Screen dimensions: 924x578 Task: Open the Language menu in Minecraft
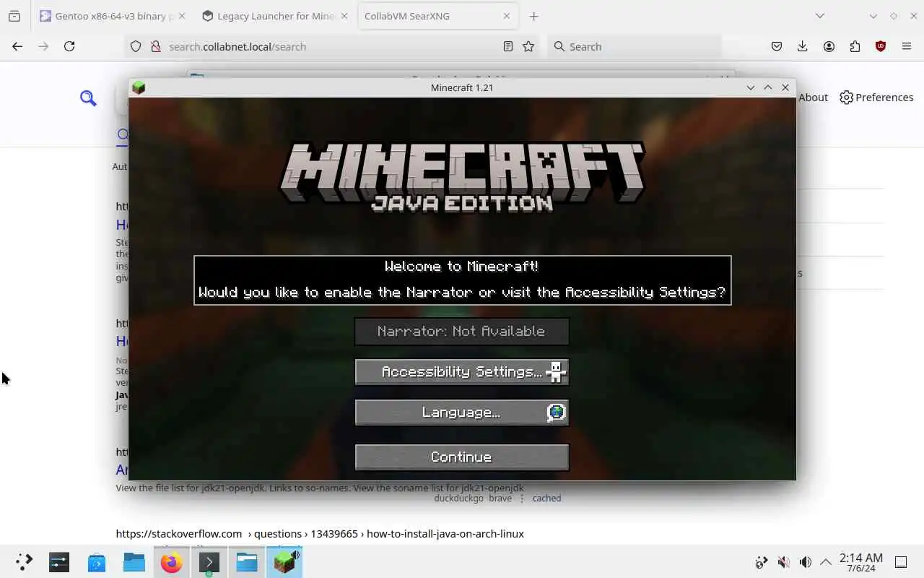point(462,413)
